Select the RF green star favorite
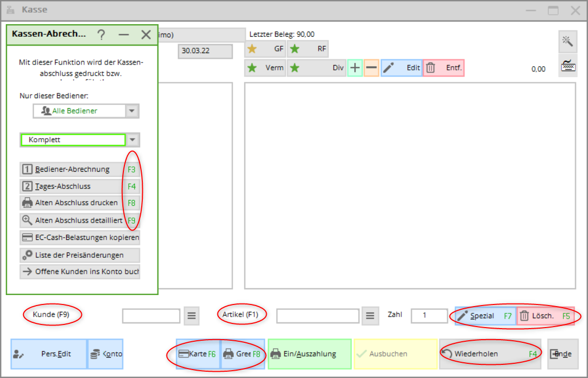The image size is (588, 378). pyautogui.click(x=308, y=49)
